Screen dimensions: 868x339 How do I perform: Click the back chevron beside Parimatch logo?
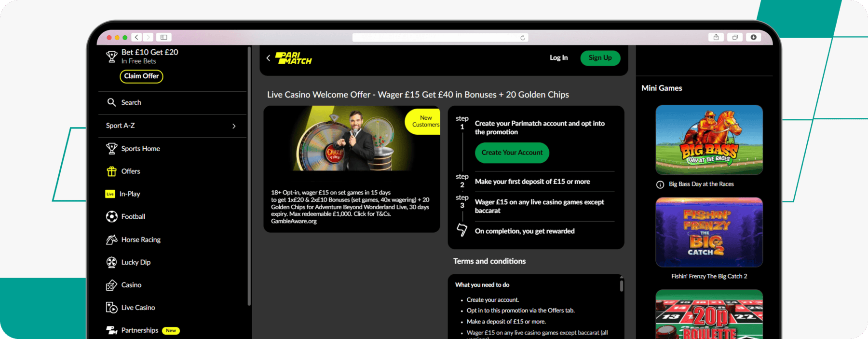click(x=268, y=58)
